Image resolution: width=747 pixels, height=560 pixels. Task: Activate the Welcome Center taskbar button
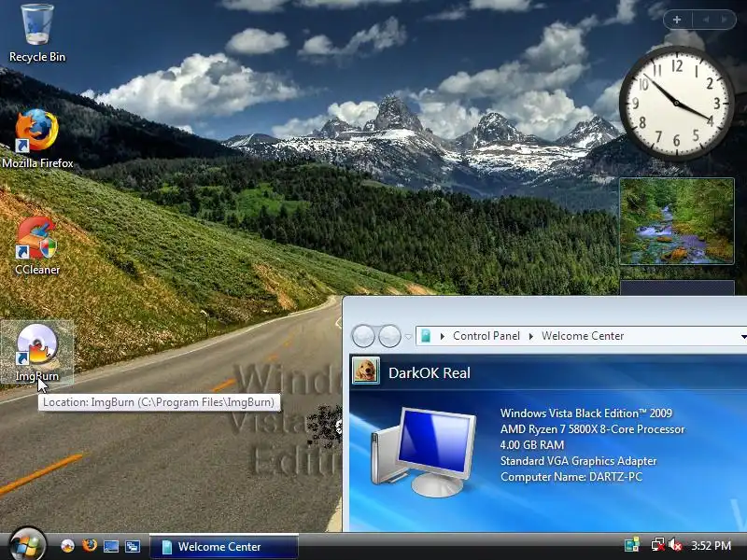tap(224, 547)
